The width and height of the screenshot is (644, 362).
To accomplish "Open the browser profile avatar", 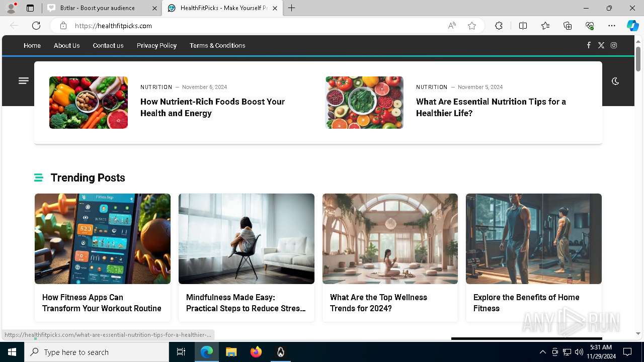I will 11,8.
